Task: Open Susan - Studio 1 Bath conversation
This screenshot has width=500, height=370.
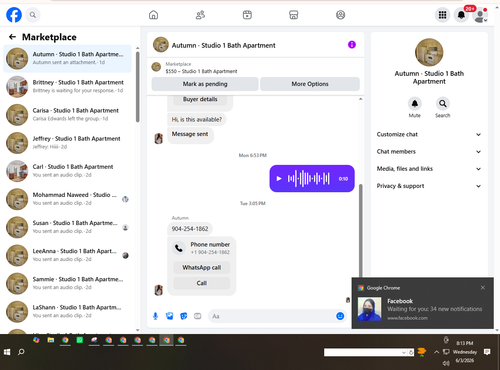Action: (x=67, y=227)
